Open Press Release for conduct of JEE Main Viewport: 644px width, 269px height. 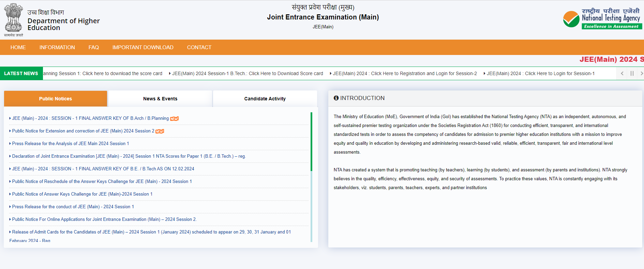click(73, 207)
